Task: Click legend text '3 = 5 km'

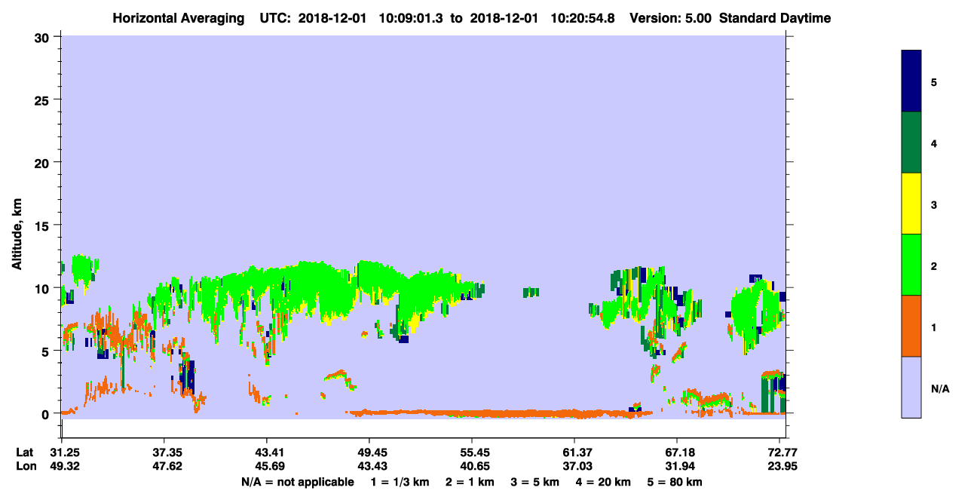Action: (x=535, y=481)
